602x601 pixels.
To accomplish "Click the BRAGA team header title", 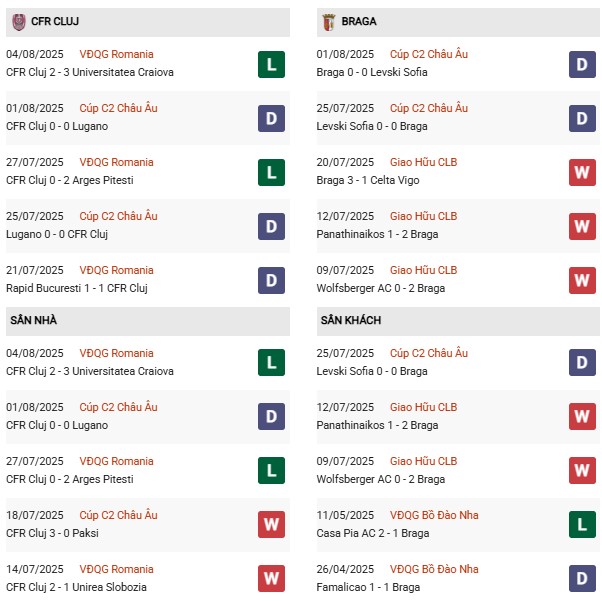I will coord(358,21).
